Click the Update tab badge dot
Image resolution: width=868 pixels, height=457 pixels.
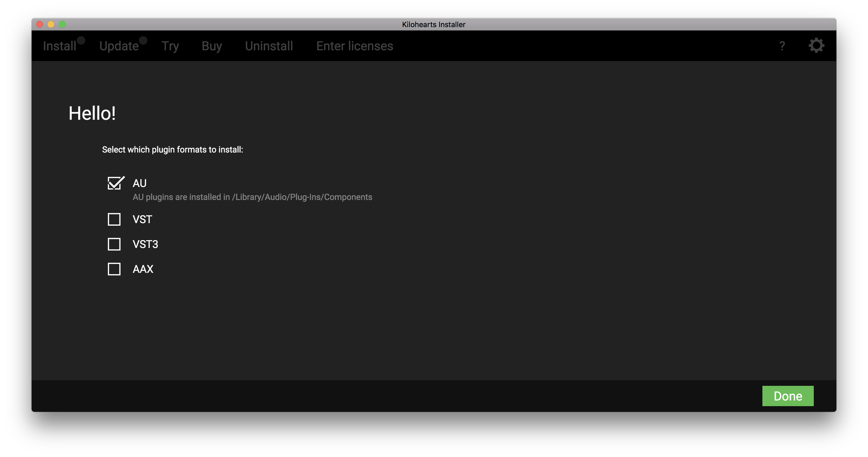tap(143, 40)
